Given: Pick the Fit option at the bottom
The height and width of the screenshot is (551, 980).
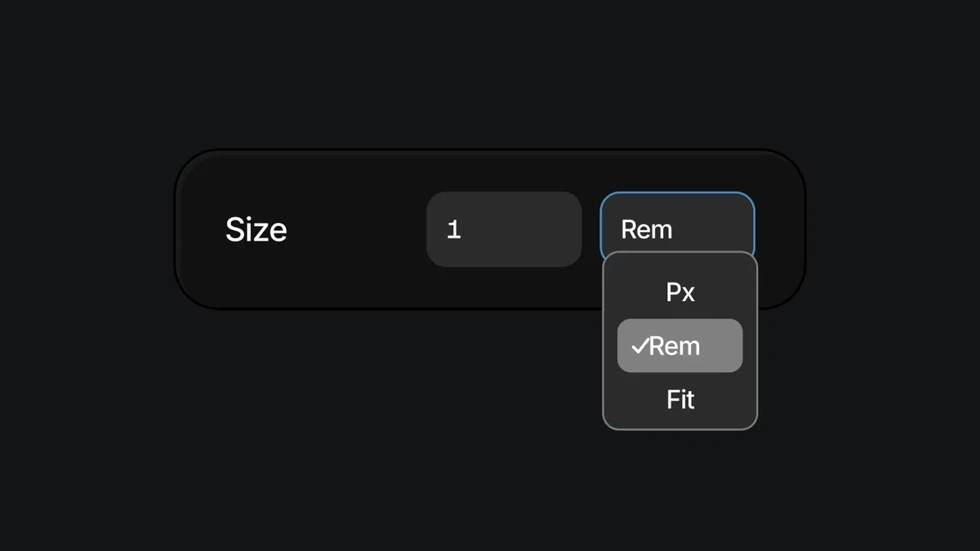Looking at the screenshot, I should (x=680, y=399).
